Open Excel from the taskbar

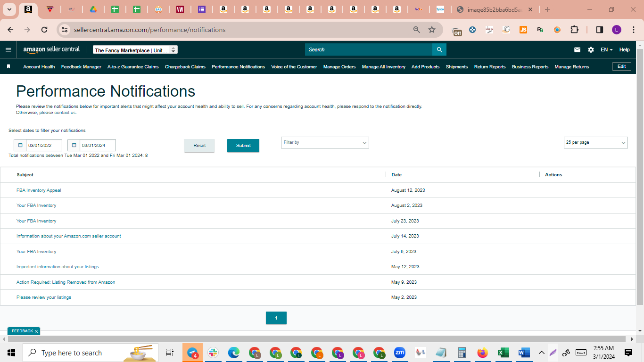pyautogui.click(x=503, y=353)
